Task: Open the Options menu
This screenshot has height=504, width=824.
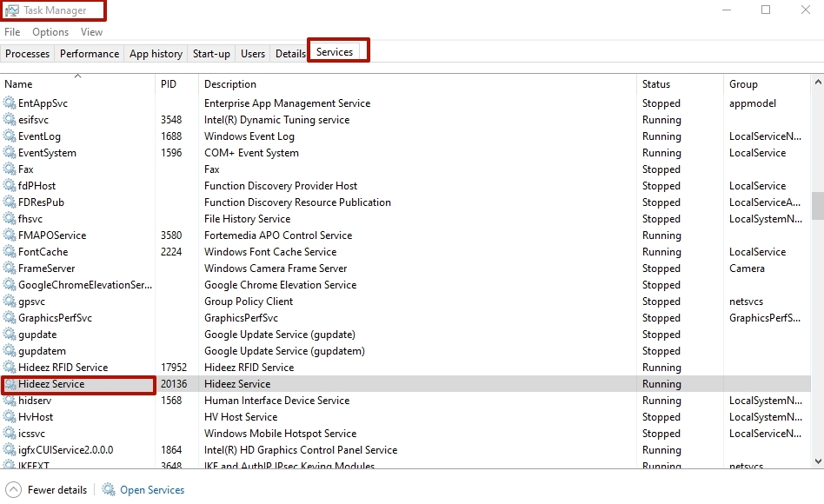Action: point(50,32)
